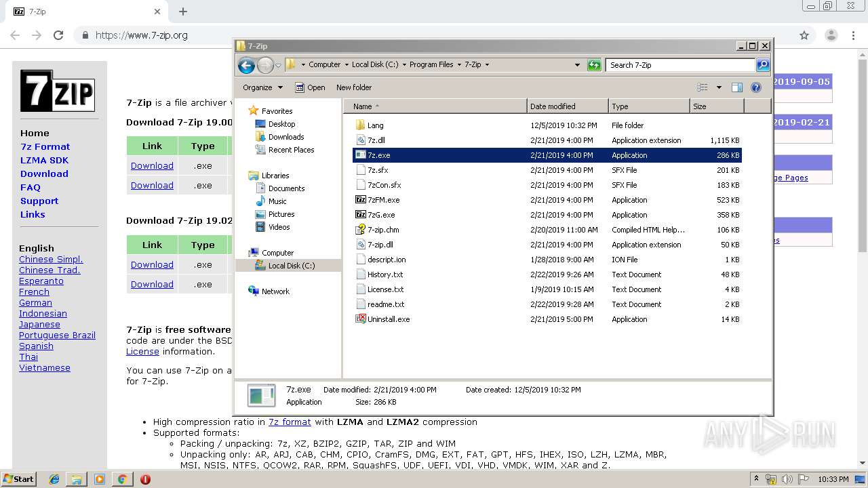Click the Change your view icon

[x=703, y=87]
